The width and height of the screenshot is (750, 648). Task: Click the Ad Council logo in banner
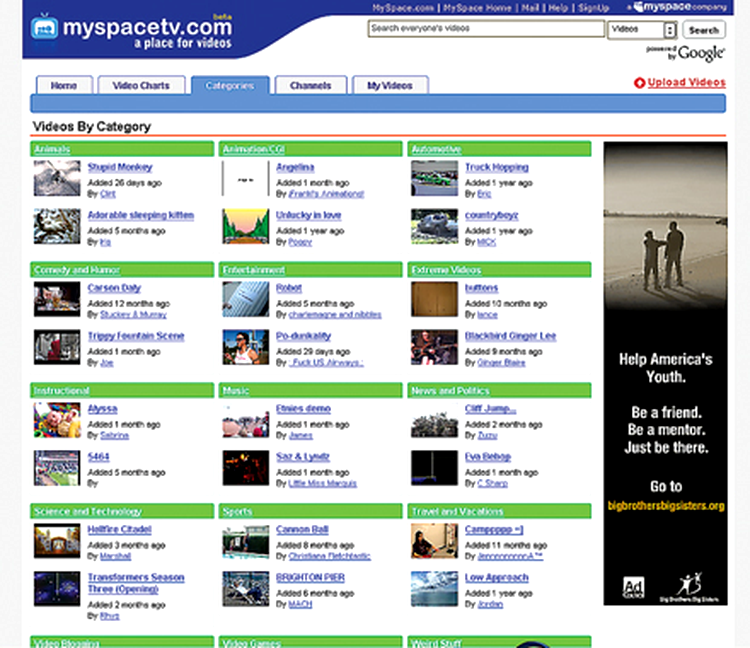pos(633,588)
